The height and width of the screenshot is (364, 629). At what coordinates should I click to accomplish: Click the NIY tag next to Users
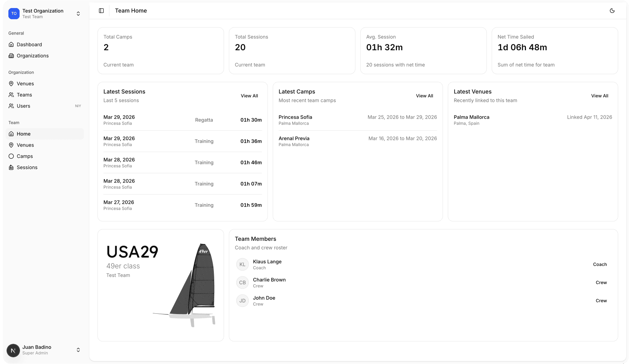[78, 106]
